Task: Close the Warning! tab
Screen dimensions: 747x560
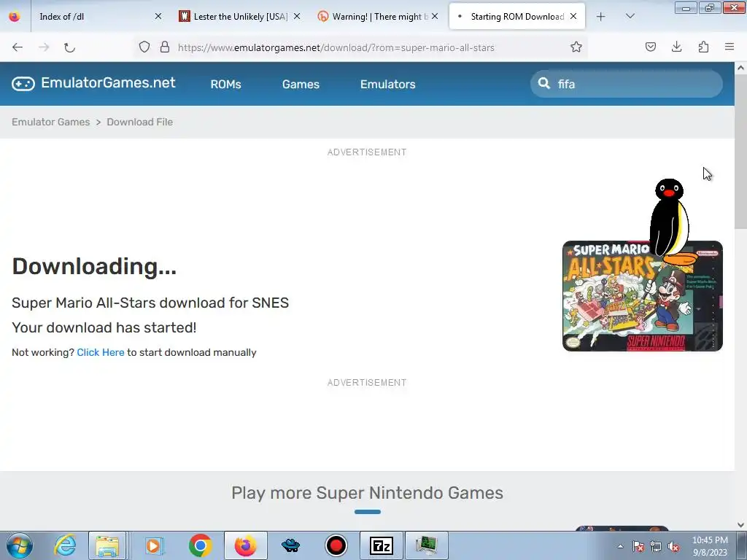Action: click(435, 17)
